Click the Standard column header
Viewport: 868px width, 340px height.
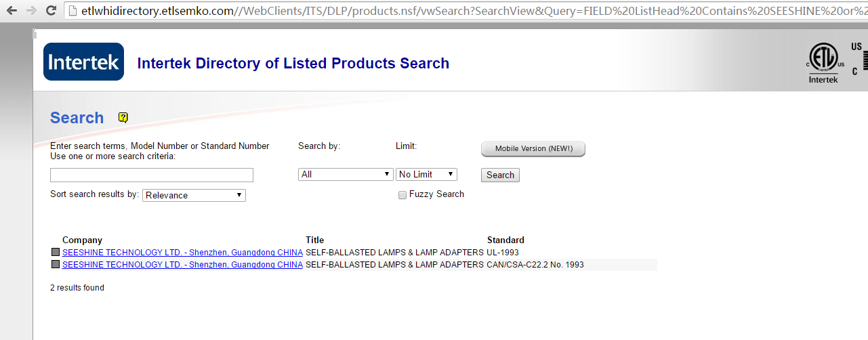tap(505, 240)
